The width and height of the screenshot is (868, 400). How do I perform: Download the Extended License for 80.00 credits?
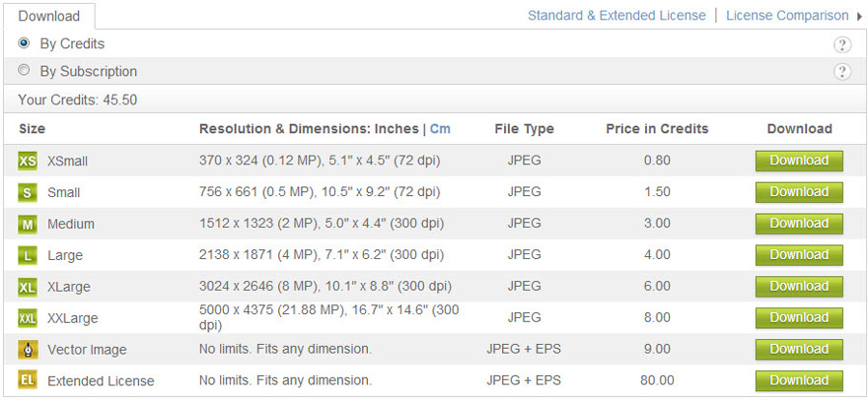tap(799, 380)
